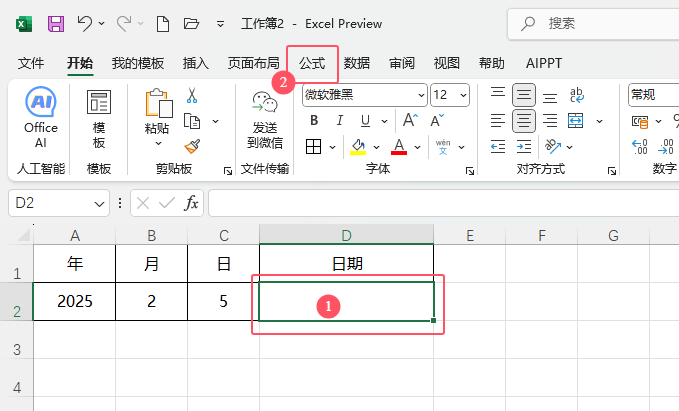Activate the Format Painter brush
This screenshot has height=411, width=679.
[x=192, y=146]
